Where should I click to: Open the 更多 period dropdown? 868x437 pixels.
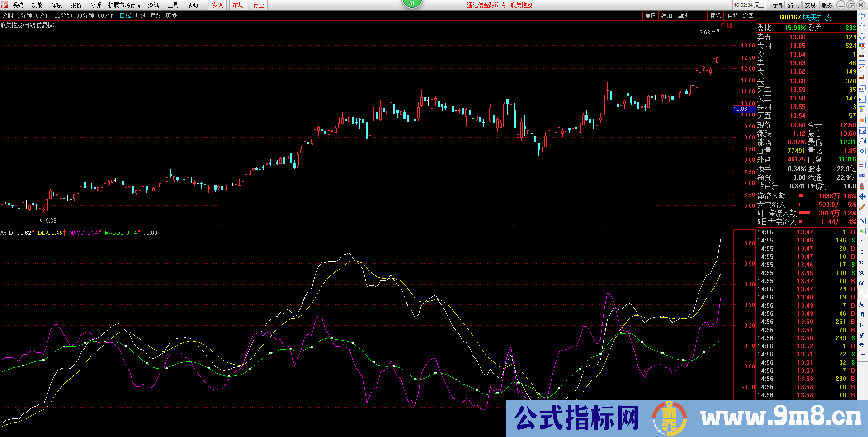point(171,15)
